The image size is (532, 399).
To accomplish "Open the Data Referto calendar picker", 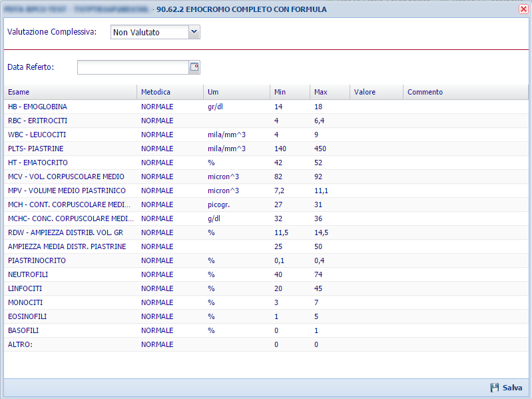I will tap(194, 67).
